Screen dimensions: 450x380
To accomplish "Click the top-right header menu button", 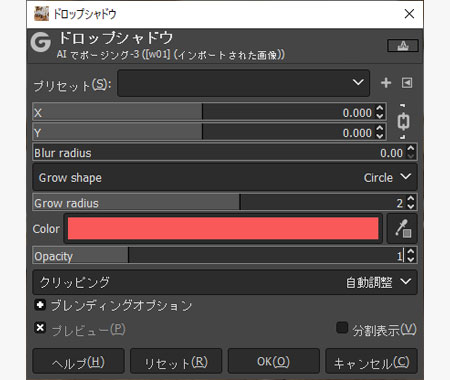I will (x=403, y=46).
